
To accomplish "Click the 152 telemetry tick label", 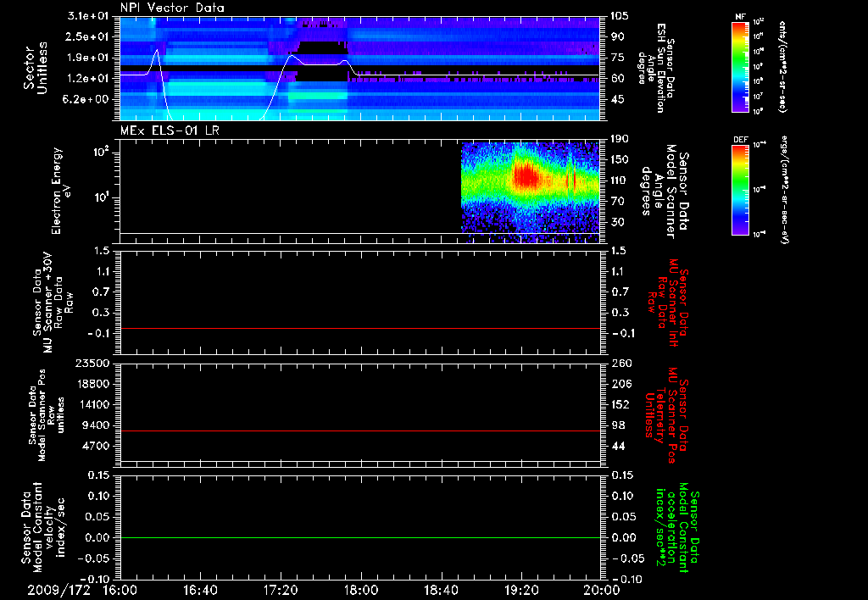I will pyautogui.click(x=620, y=404).
